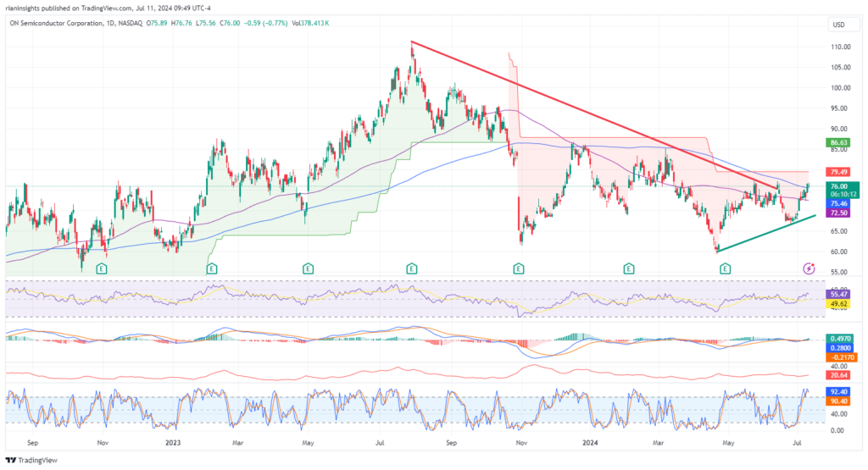This screenshot has height=470, width=868.
Task: Click the 90.00 price axis label
Action: pos(840,129)
